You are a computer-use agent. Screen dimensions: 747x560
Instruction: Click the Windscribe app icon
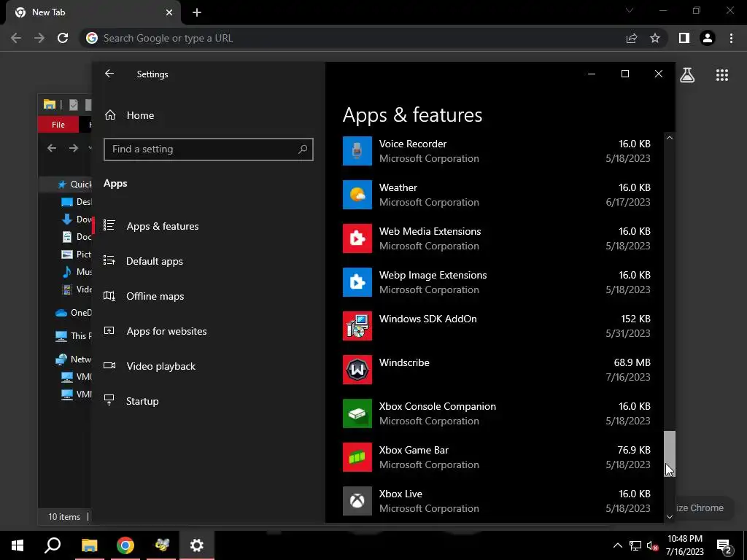(x=357, y=370)
